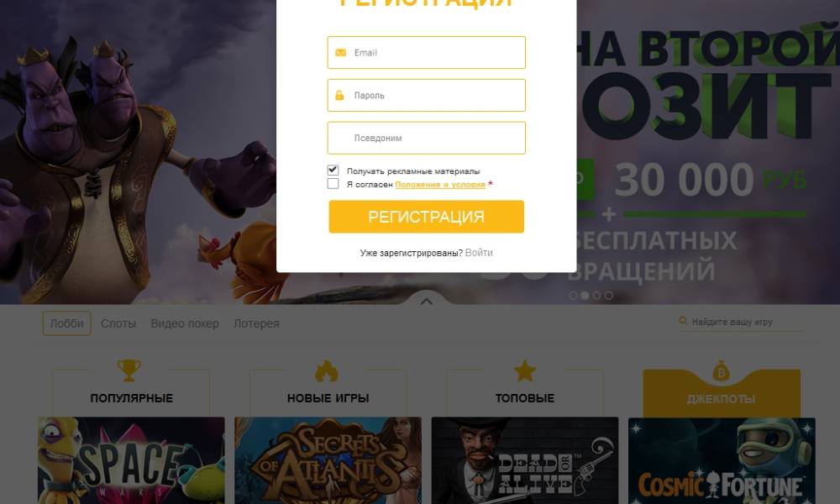Click the envelope icon in Email field

pyautogui.click(x=340, y=52)
